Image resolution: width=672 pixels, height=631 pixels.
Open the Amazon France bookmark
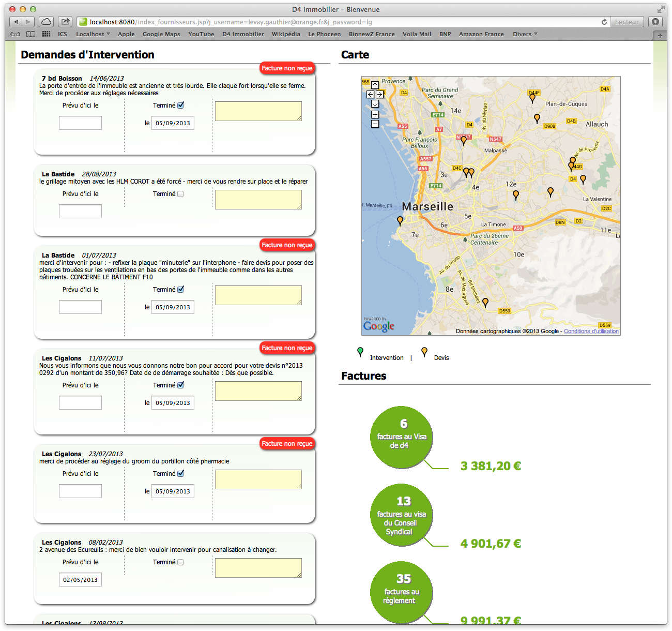pos(481,34)
